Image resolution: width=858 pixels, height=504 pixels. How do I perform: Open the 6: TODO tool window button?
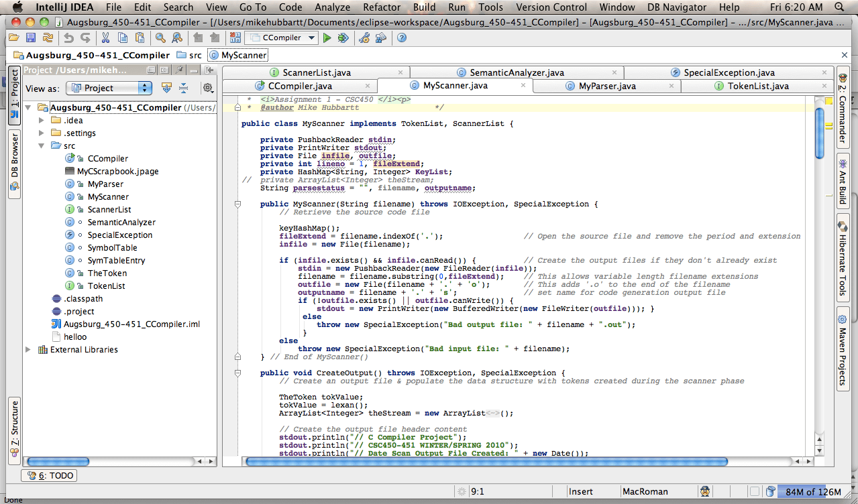point(49,475)
